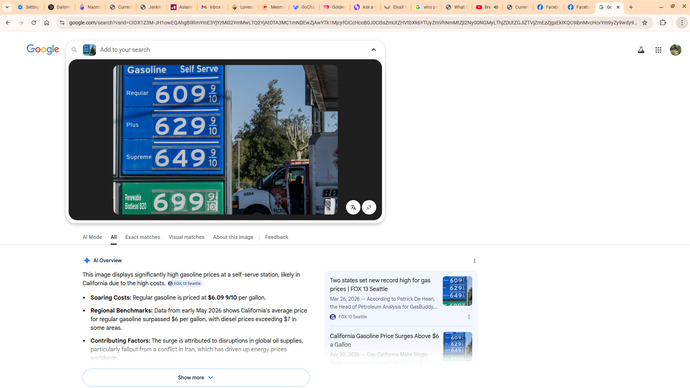The image size is (690, 388).
Task: Click the FOX 13 Seattle source chip
Action: (184, 283)
